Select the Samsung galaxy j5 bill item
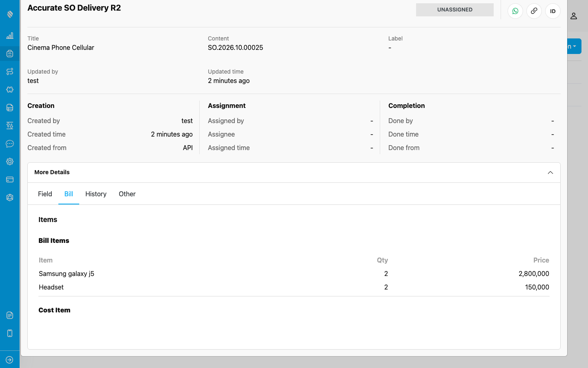Image resolution: width=588 pixels, height=368 pixels. (x=67, y=274)
